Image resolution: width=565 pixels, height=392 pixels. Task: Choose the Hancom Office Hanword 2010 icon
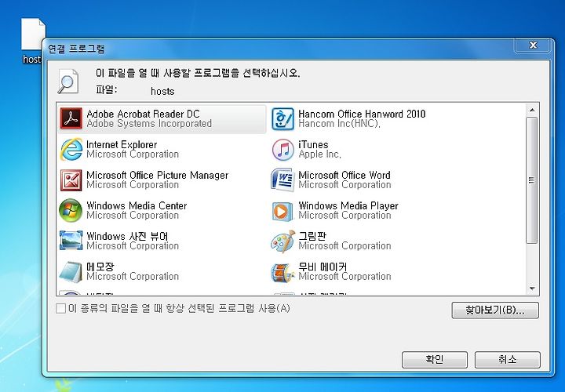(x=282, y=118)
